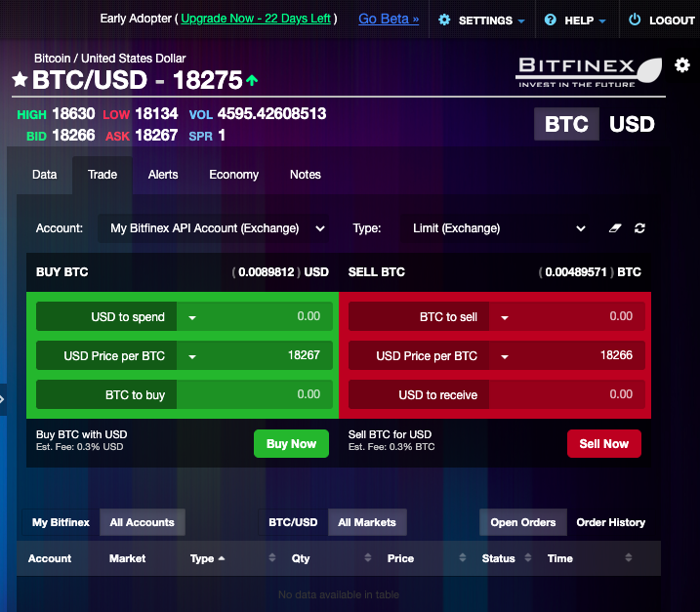
Task: Switch to the Alerts tab
Action: tap(163, 175)
